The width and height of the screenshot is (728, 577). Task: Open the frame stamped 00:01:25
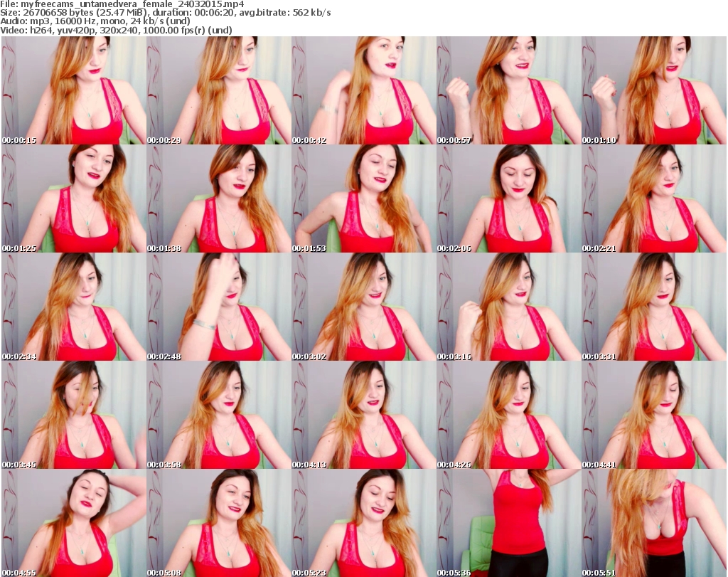(73, 198)
